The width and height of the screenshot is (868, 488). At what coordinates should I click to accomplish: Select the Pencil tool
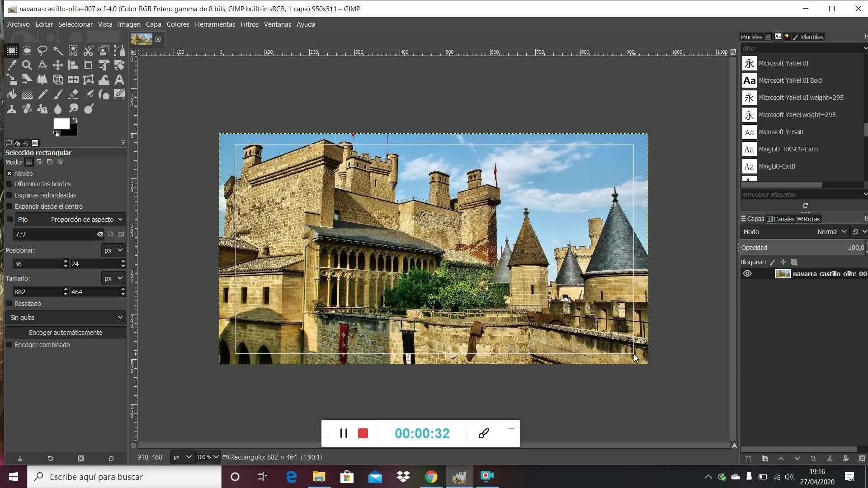42,94
